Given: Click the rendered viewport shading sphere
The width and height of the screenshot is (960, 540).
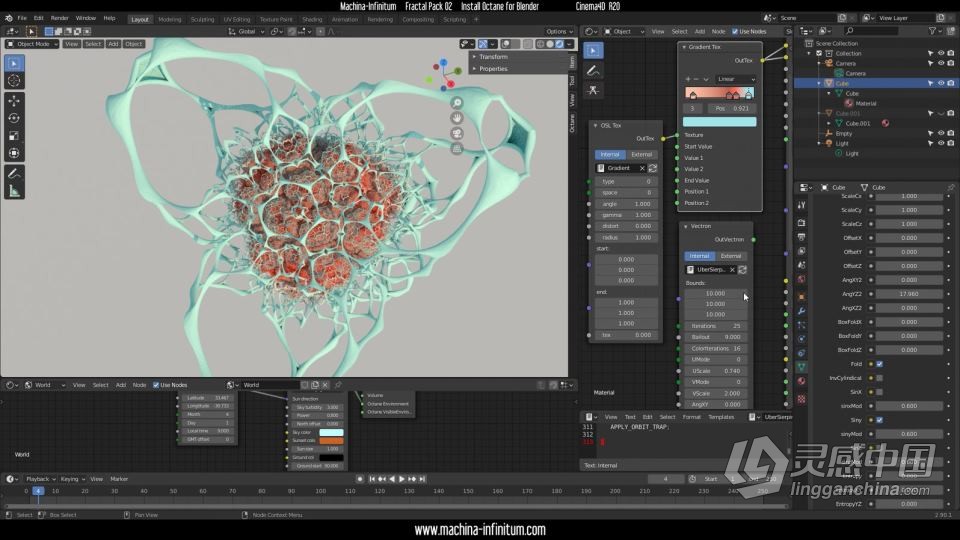Looking at the screenshot, I should pos(560,44).
